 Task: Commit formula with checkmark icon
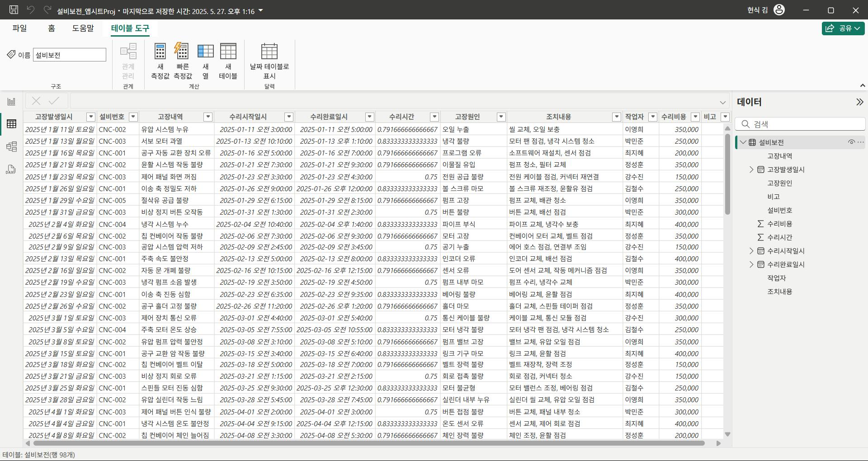pos(54,101)
